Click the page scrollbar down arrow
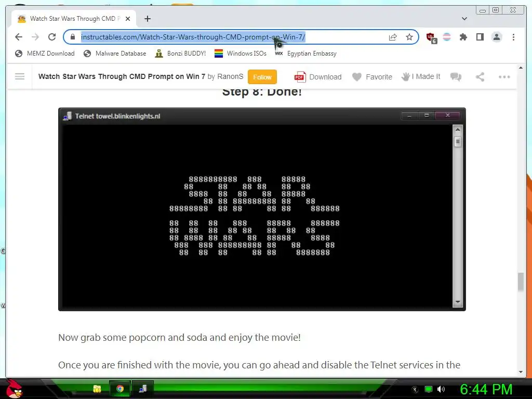532x399 pixels. (x=521, y=372)
